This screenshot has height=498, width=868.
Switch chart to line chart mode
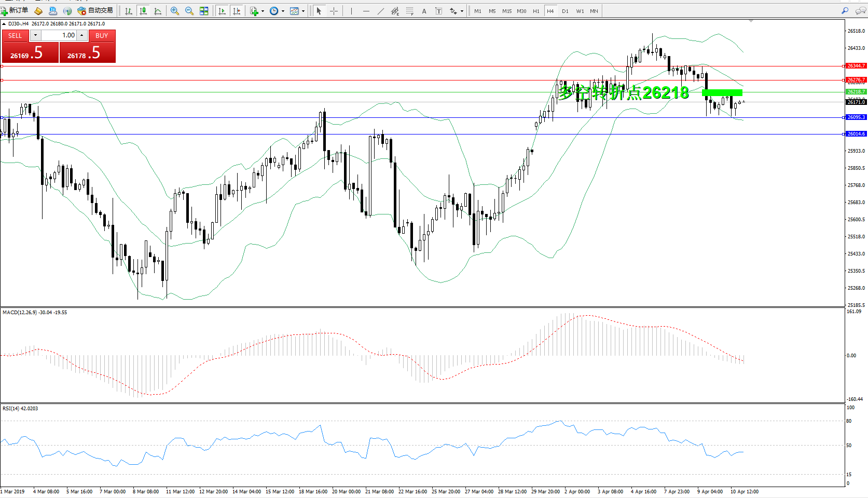point(158,11)
